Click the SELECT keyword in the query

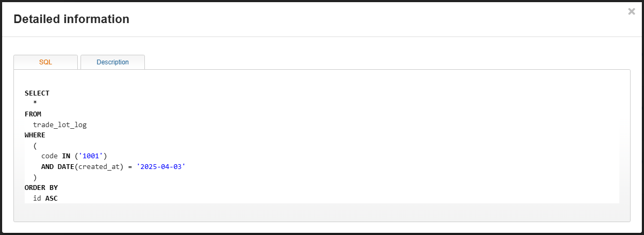click(x=37, y=93)
